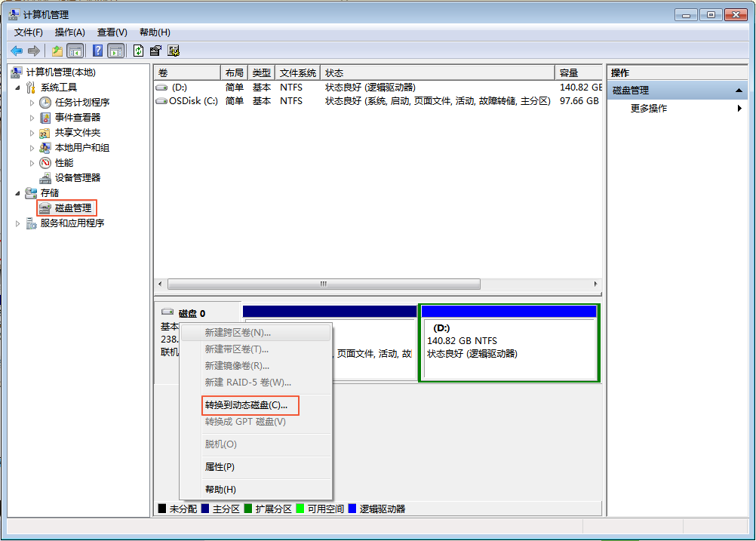Click the Refresh icon in the toolbar
Screen dimensions: 756x541
click(138, 51)
